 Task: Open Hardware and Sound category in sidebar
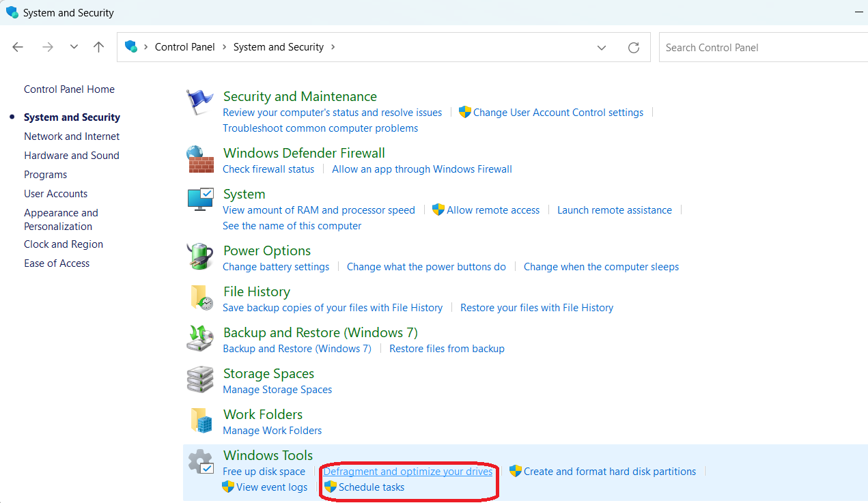click(x=72, y=156)
